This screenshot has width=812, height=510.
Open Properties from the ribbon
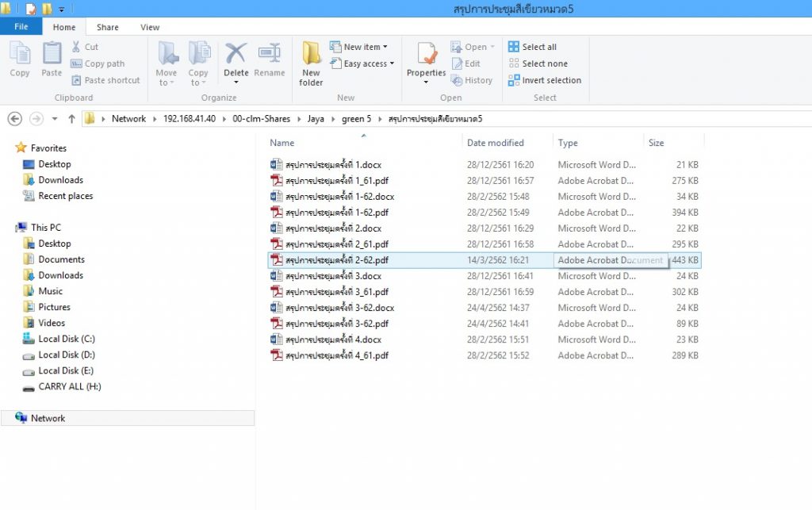(x=427, y=56)
